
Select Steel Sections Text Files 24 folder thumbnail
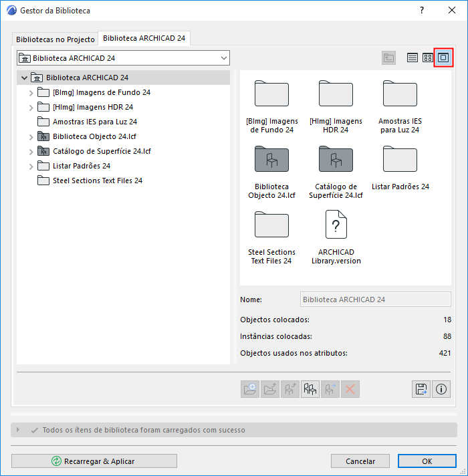[x=271, y=225]
